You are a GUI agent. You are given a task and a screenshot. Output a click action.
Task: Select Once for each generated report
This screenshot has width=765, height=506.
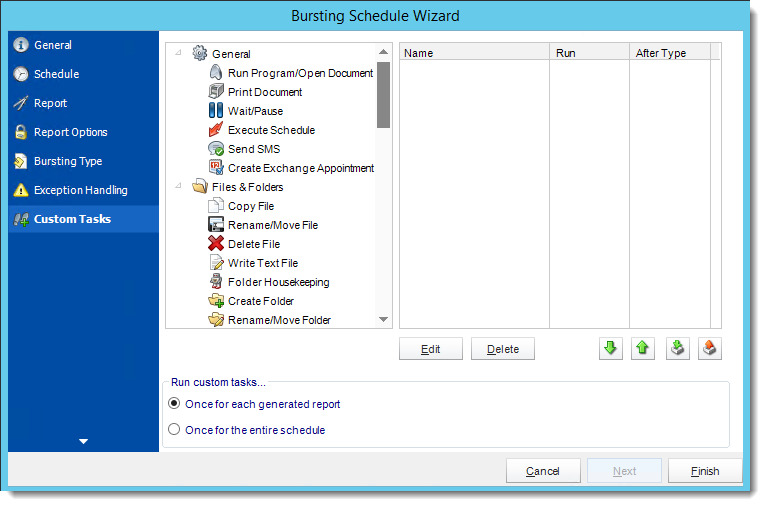pyautogui.click(x=174, y=404)
